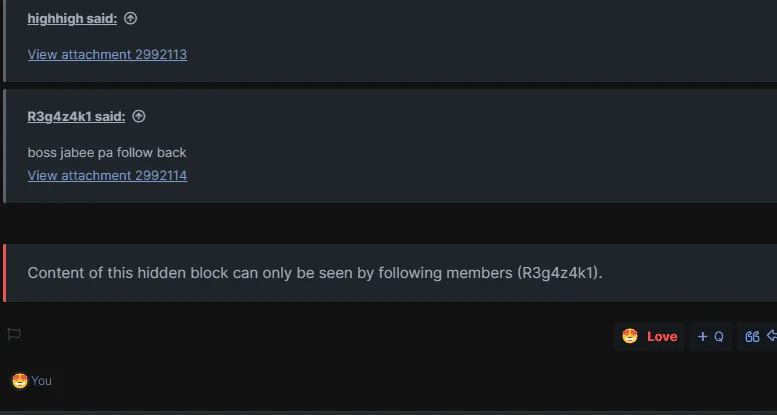Click the heart-eyes emoji in the Love button
This screenshot has height=415, width=777.
pos(630,337)
